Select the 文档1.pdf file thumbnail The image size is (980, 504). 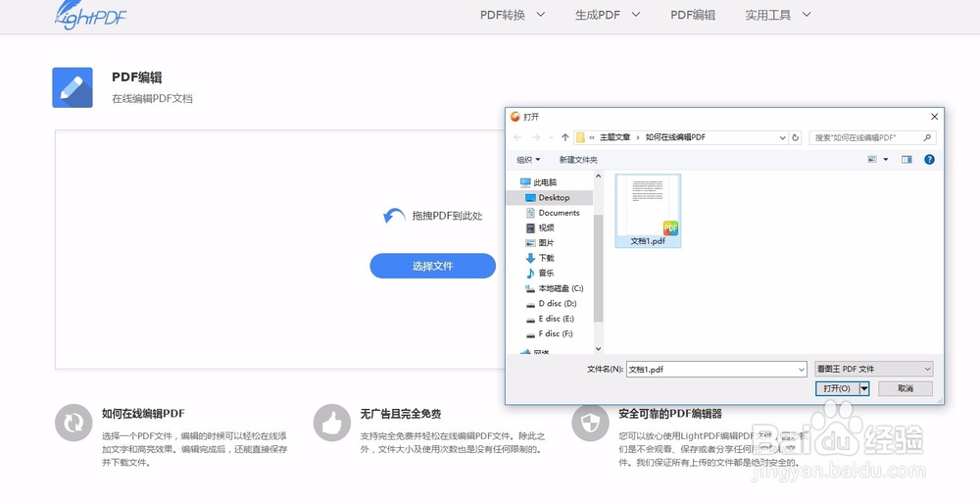coord(648,211)
